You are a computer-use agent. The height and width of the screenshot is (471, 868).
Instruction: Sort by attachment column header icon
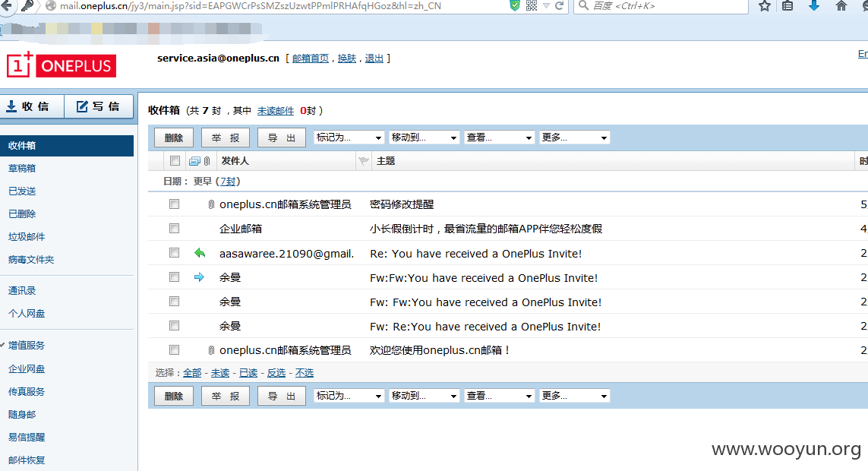tap(207, 161)
